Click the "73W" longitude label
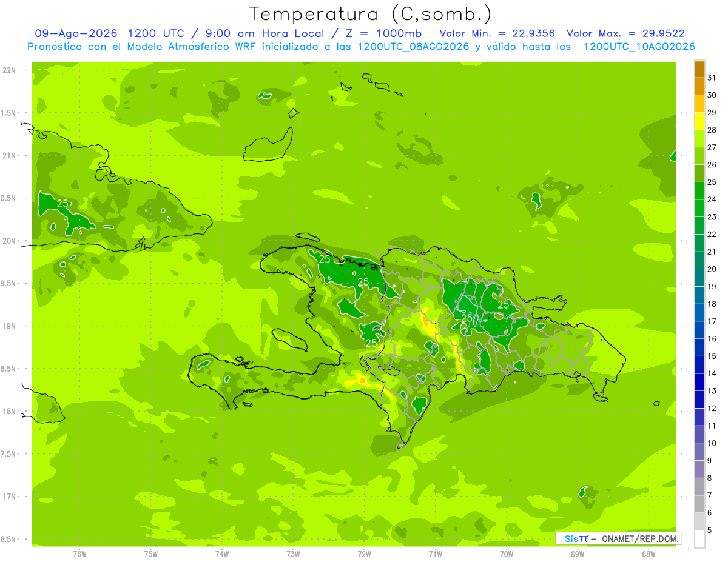The height and width of the screenshot is (562, 728). [x=293, y=554]
